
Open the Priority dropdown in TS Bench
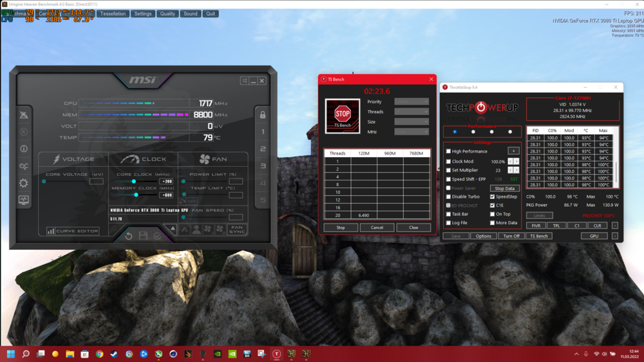tap(411, 102)
